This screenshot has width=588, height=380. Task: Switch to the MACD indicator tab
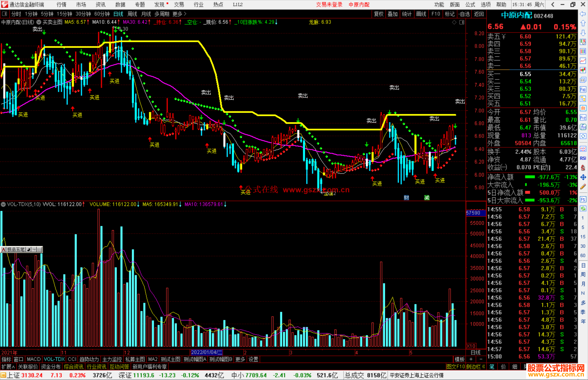(x=34, y=359)
